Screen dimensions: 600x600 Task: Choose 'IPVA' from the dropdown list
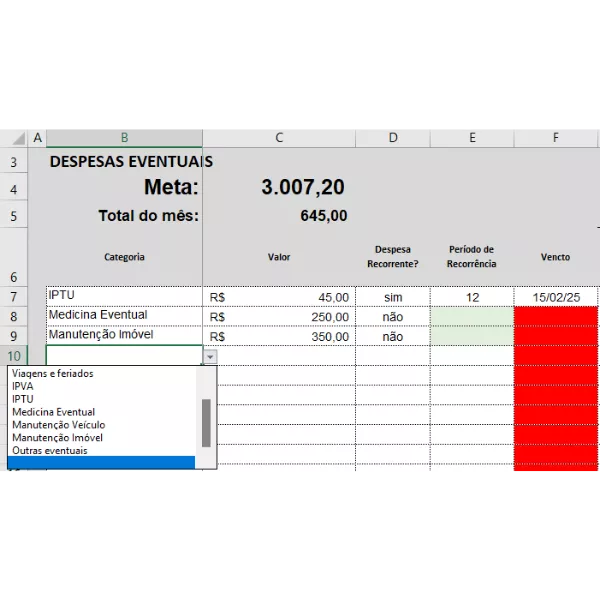coord(101,386)
